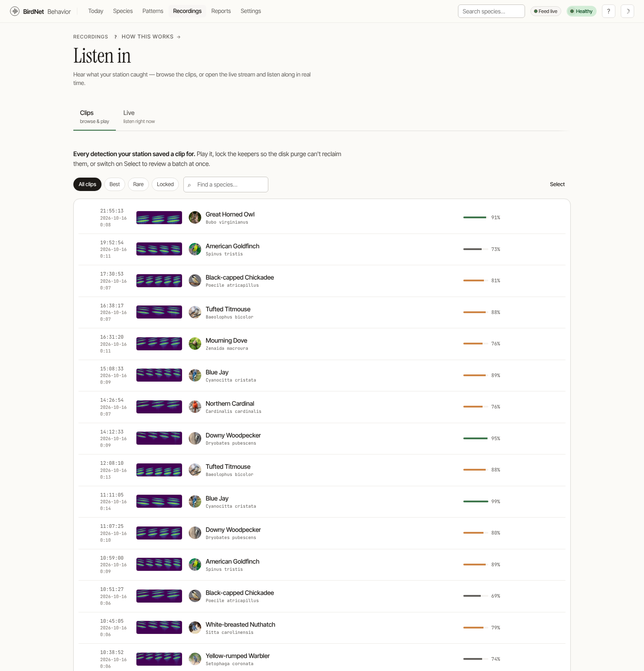
Task: Click the Yellow-rumped Warbler avatar
Action: 195,659
